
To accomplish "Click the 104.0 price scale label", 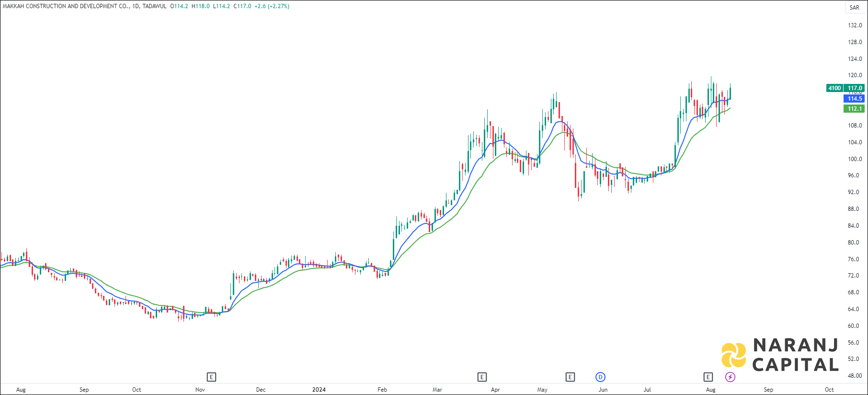I will [855, 142].
